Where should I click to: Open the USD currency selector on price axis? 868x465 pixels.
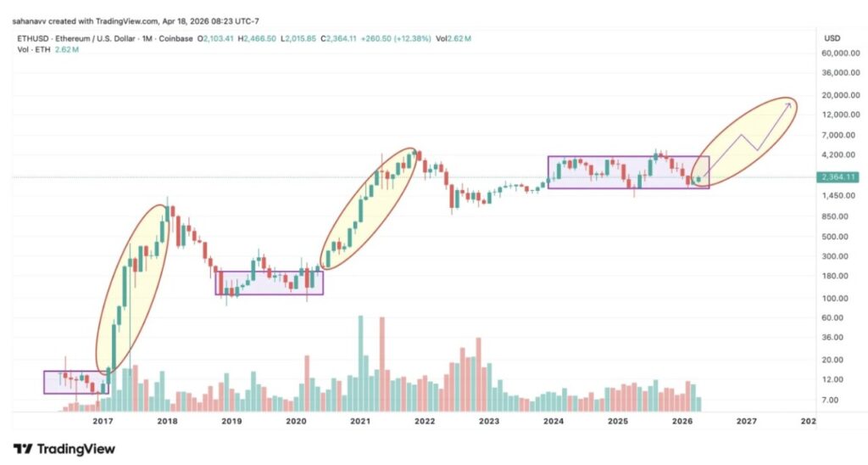coord(831,39)
